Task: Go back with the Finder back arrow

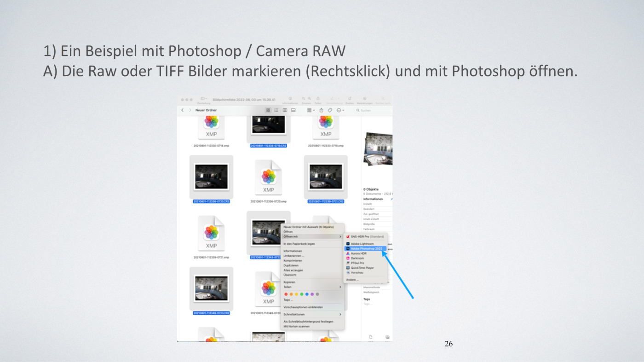Action: (x=183, y=110)
